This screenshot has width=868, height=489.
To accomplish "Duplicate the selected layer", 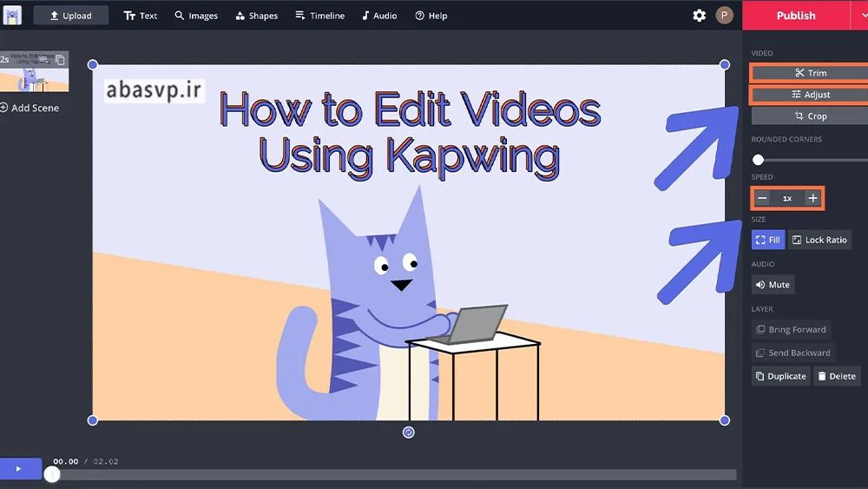I will click(x=780, y=376).
